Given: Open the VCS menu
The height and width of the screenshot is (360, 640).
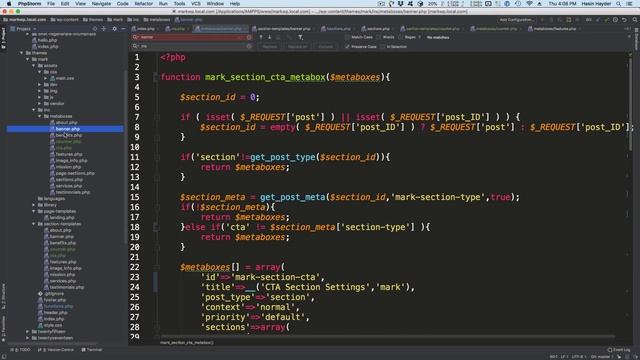Looking at the screenshot, I should (x=196, y=4).
